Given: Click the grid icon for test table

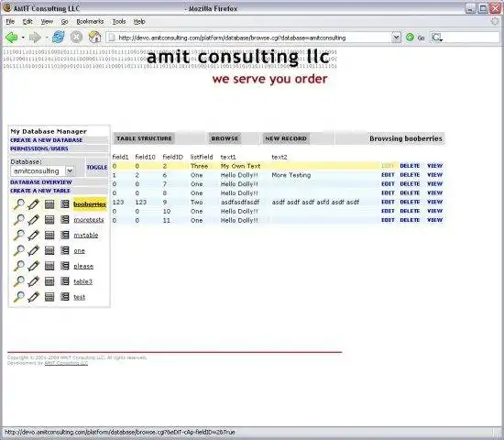Looking at the screenshot, I should tap(49, 297).
